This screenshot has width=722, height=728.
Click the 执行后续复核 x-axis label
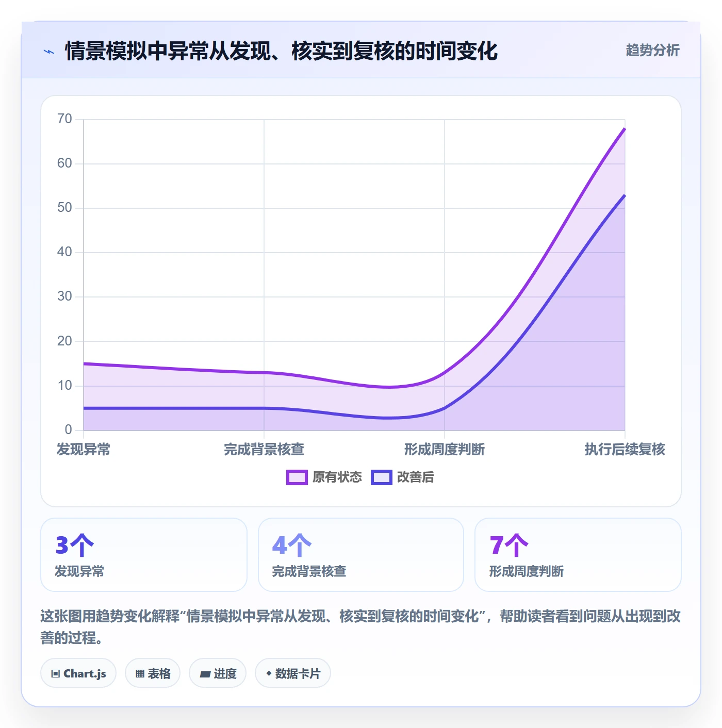click(625, 450)
